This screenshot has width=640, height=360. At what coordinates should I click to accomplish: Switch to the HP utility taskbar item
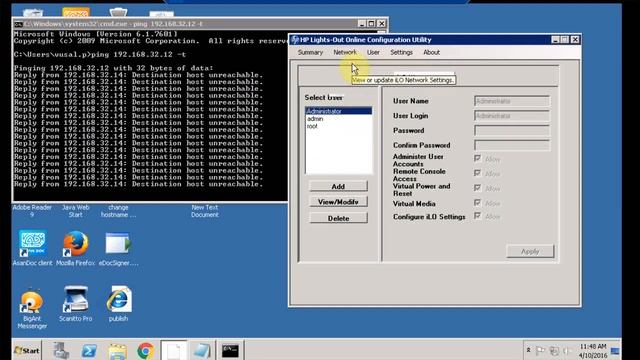click(x=202, y=350)
